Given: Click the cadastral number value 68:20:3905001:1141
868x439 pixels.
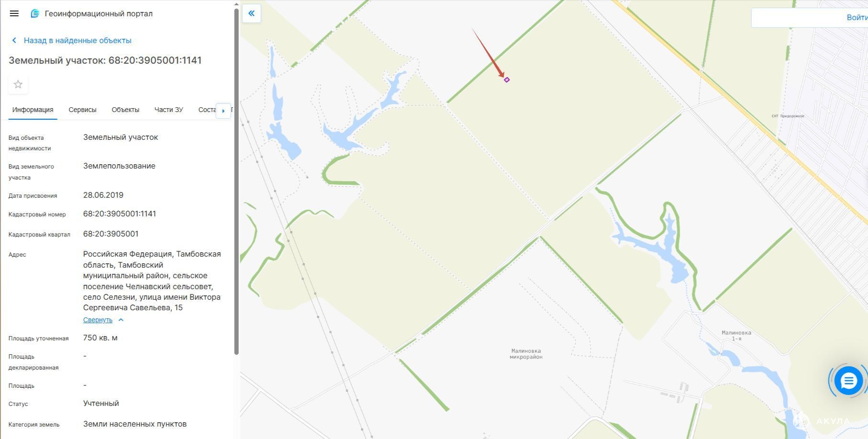Looking at the screenshot, I should pos(120,214).
